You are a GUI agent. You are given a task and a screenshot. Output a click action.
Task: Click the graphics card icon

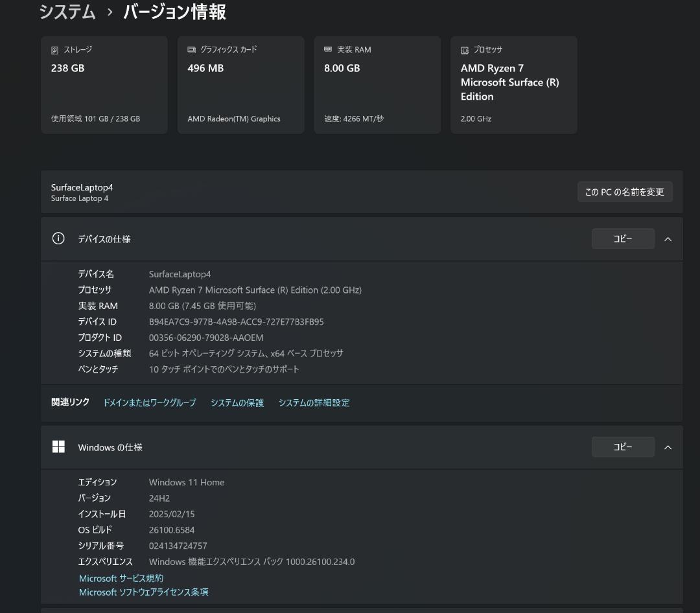191,49
